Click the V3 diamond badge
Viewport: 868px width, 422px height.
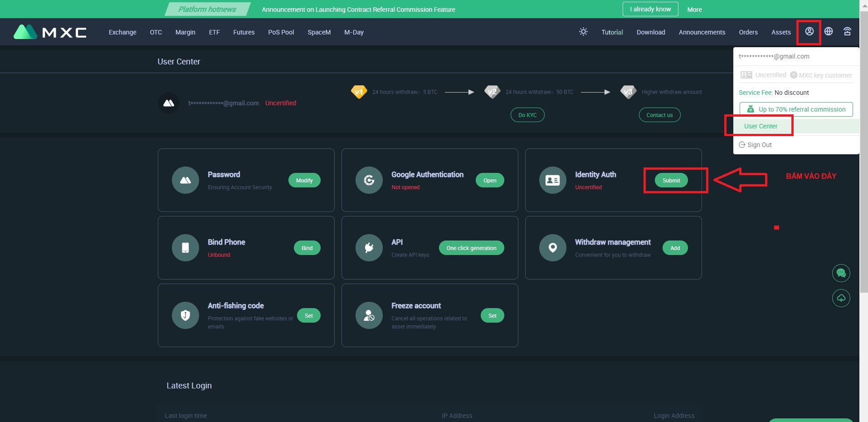pyautogui.click(x=628, y=92)
